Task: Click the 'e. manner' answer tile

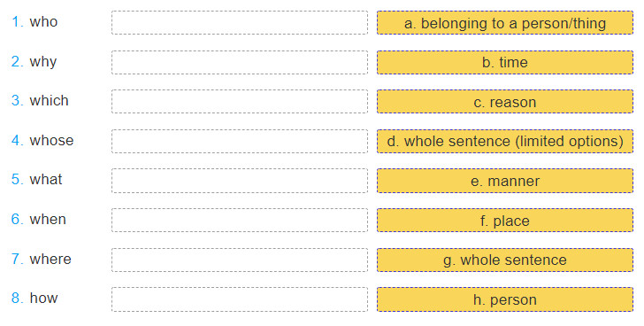Action: (505, 181)
